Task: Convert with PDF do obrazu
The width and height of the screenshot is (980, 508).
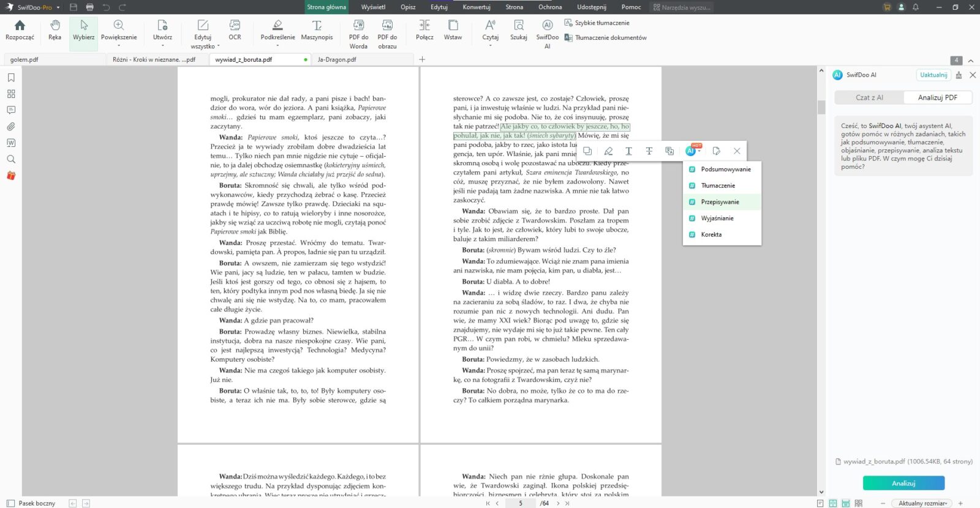Action: pos(387,34)
